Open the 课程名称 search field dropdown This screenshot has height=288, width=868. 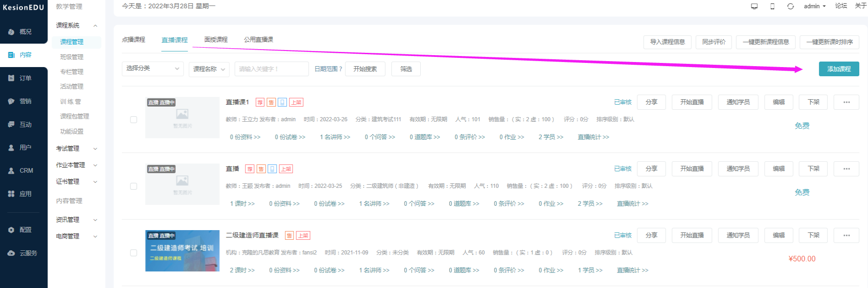(x=209, y=69)
